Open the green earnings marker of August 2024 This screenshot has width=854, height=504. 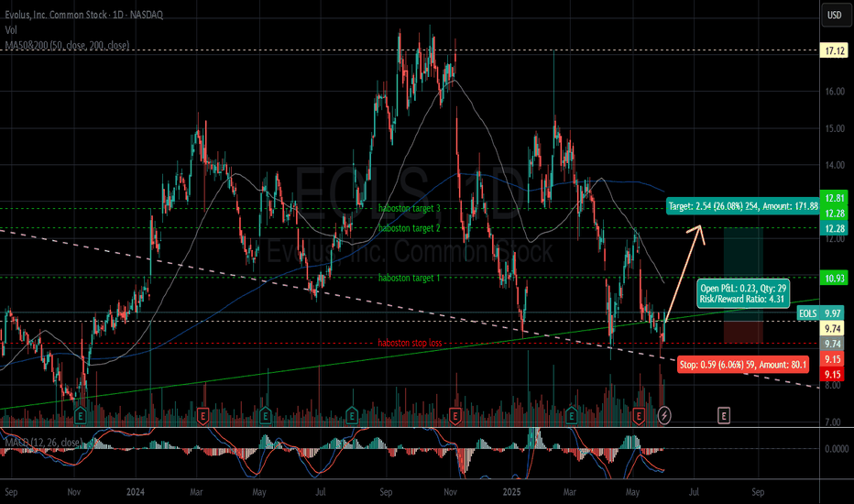coord(351,416)
